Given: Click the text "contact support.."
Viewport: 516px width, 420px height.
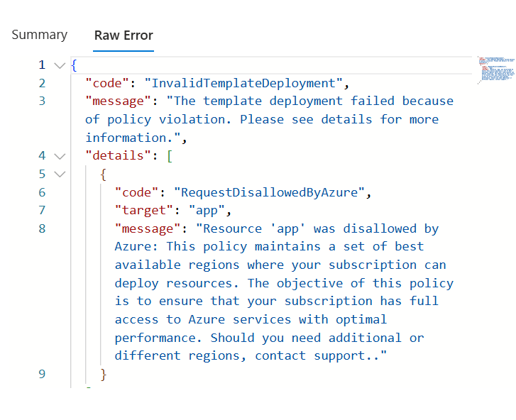Looking at the screenshot, I should pos(317,356).
